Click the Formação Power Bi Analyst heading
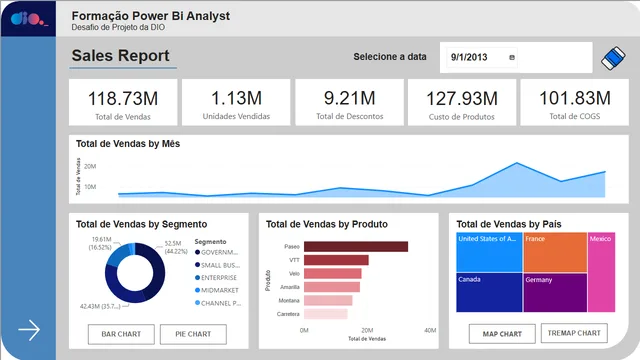The height and width of the screenshot is (360, 640). click(x=151, y=16)
